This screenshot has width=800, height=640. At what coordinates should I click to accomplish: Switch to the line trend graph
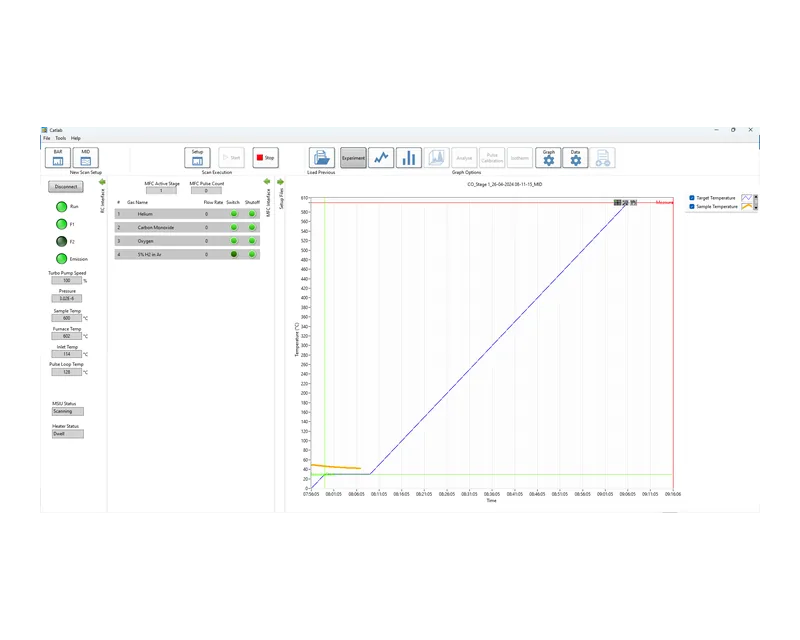[x=381, y=158]
